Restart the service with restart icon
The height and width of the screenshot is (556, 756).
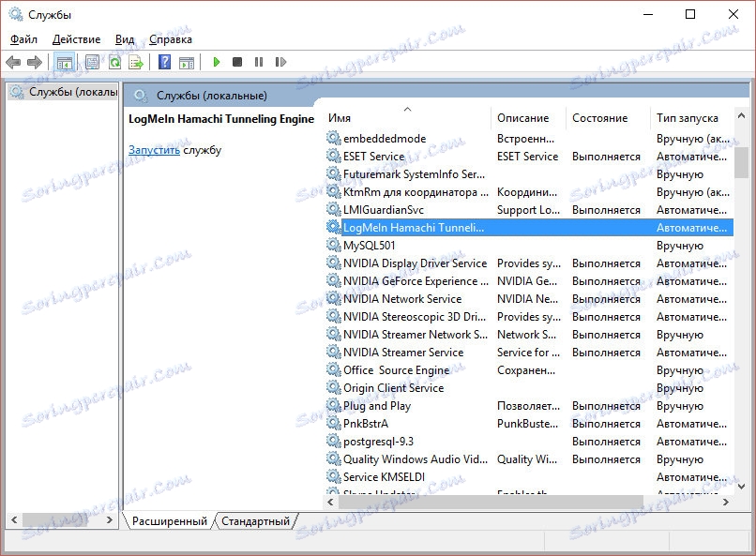280,62
